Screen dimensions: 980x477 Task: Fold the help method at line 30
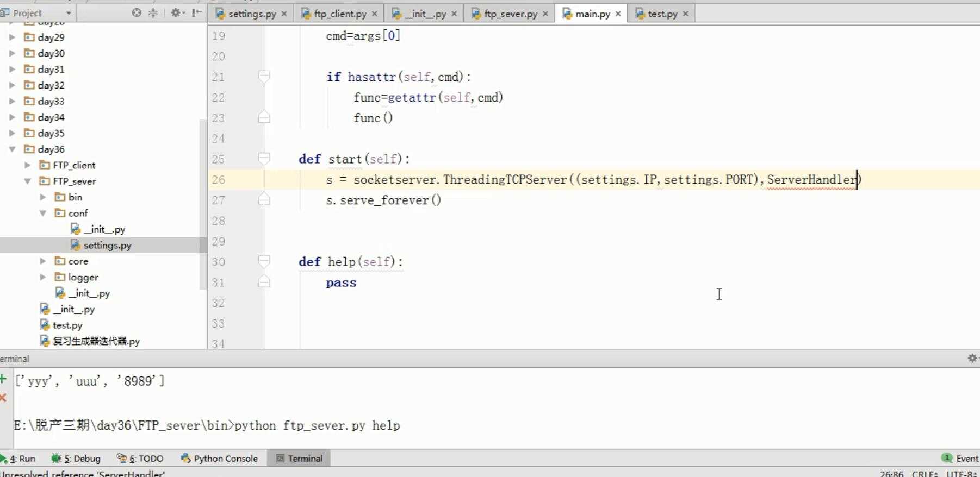click(x=264, y=261)
